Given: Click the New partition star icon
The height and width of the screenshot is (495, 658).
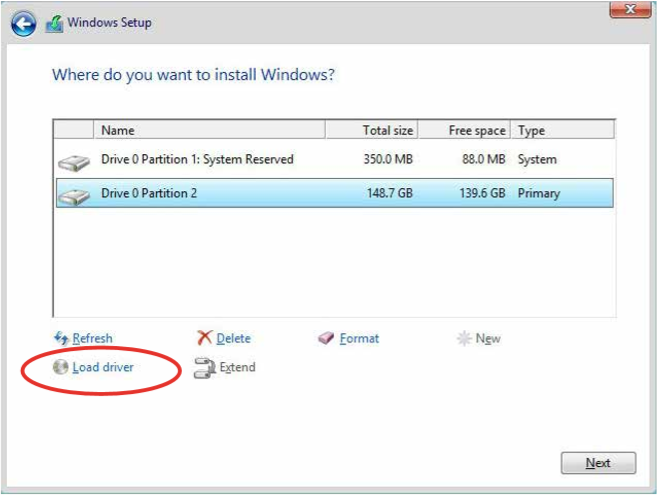Looking at the screenshot, I should point(464,339).
